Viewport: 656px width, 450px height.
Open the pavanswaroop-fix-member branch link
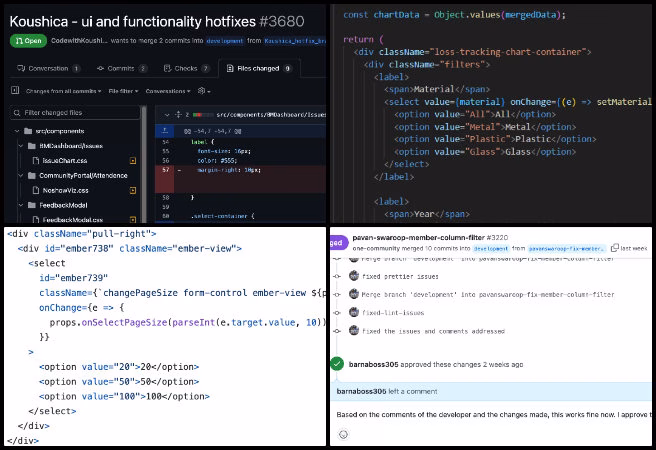(566, 248)
